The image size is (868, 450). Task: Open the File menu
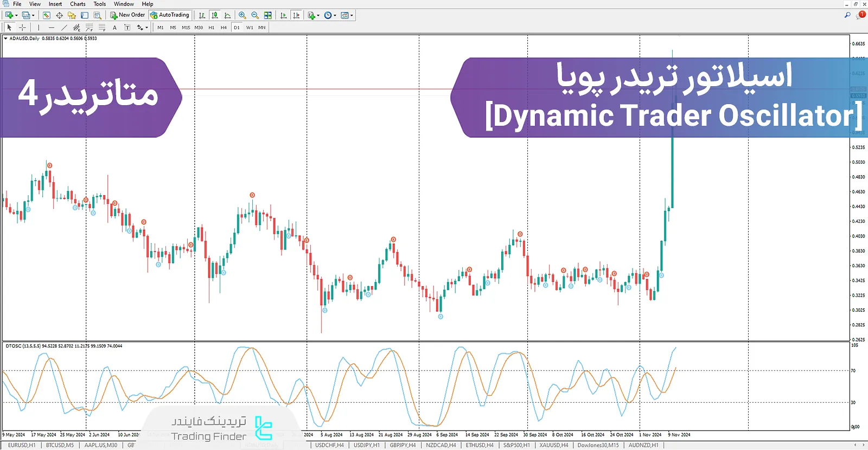click(17, 4)
